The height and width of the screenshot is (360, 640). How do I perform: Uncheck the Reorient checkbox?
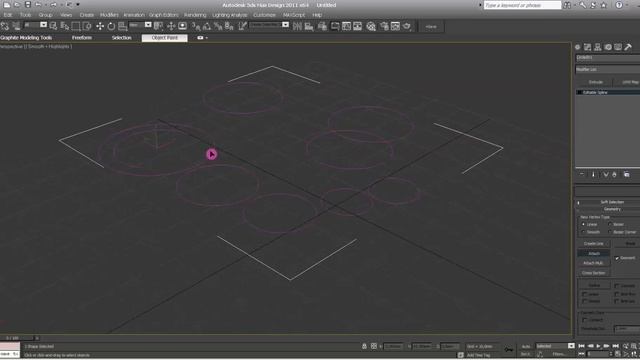pyautogui.click(x=617, y=258)
